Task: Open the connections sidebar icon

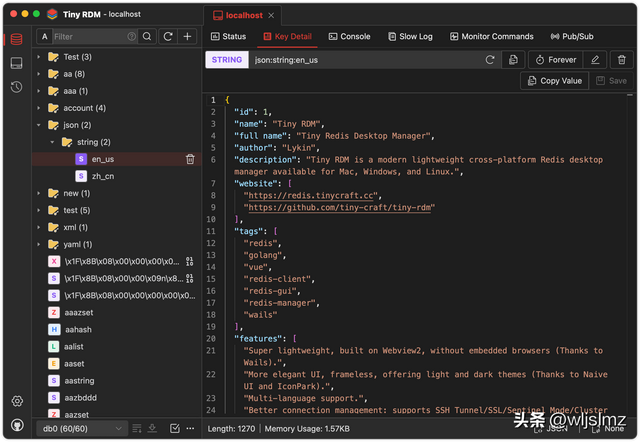Action: (x=16, y=63)
